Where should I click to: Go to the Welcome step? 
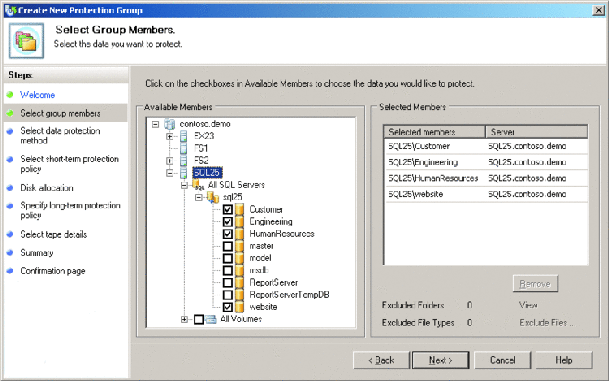click(x=37, y=95)
